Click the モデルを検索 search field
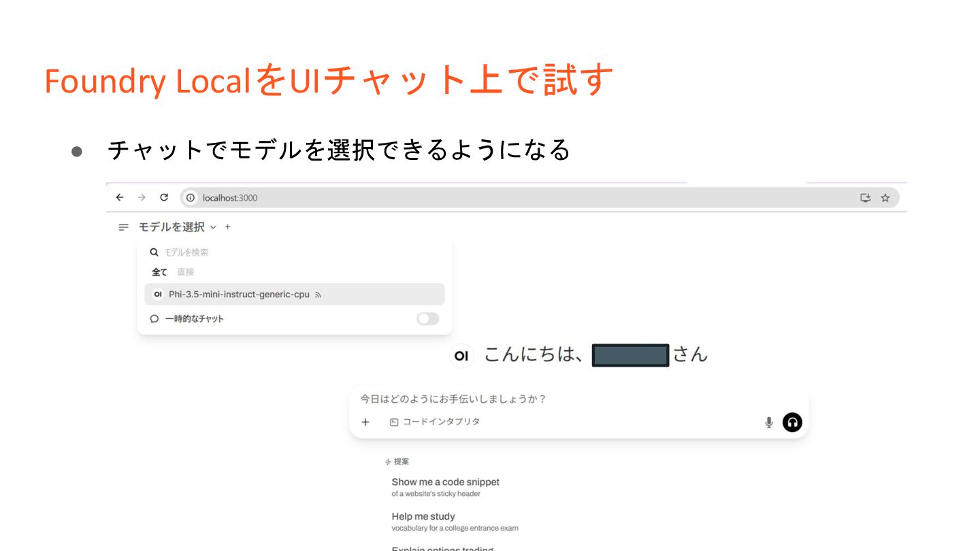Screen dimensions: 980x551 pos(295,252)
